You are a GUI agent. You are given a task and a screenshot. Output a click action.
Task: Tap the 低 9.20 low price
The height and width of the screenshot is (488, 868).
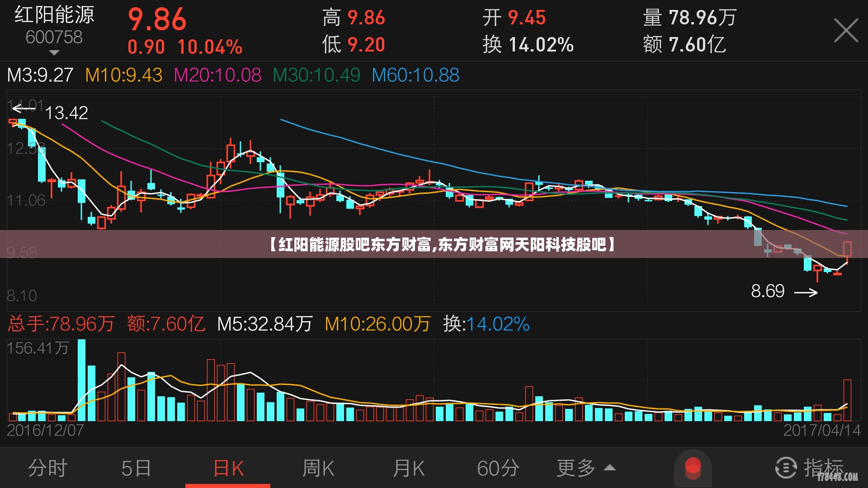(354, 45)
